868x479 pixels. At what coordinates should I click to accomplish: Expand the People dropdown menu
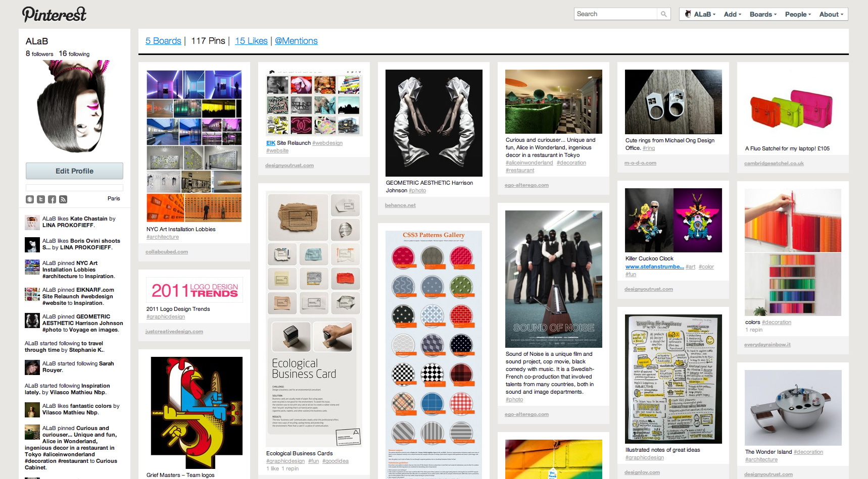[798, 14]
